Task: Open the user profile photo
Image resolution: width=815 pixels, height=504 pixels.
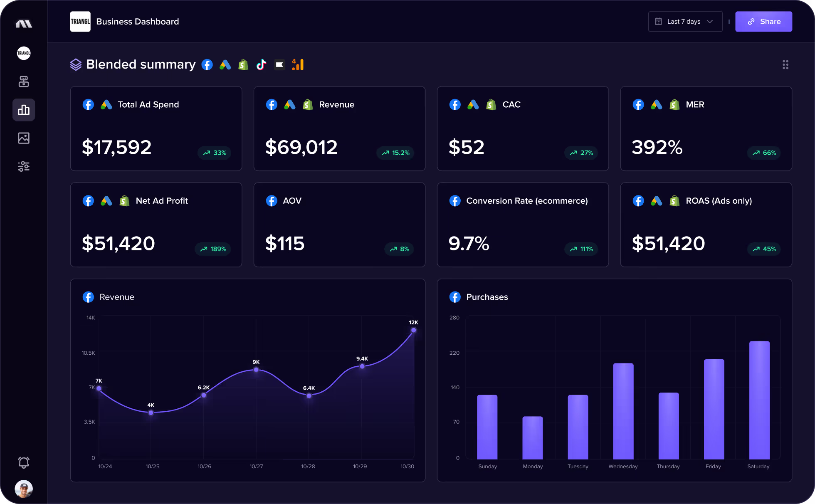Action: [x=24, y=489]
